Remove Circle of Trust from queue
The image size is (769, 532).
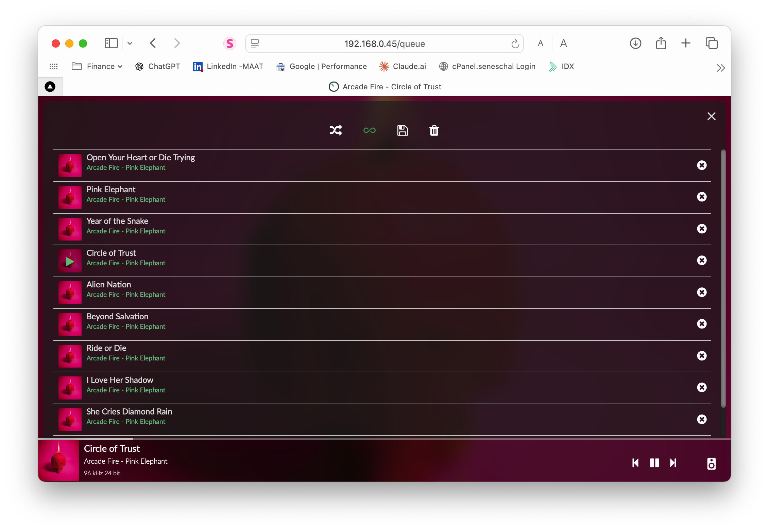pyautogui.click(x=702, y=261)
